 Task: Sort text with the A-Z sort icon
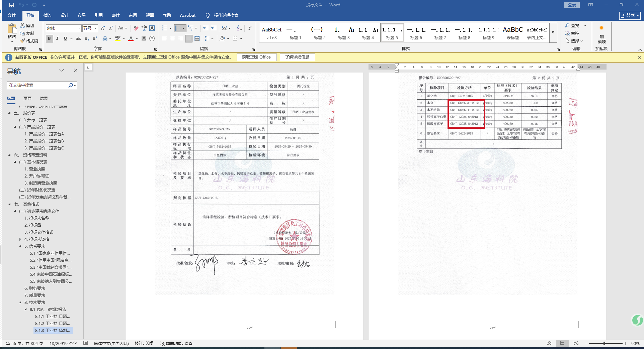pos(239,28)
